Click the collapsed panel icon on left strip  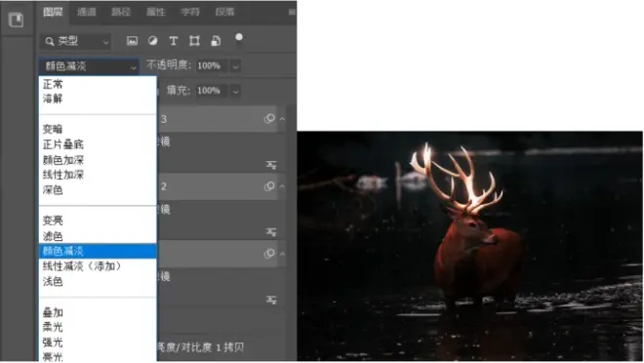point(16,20)
